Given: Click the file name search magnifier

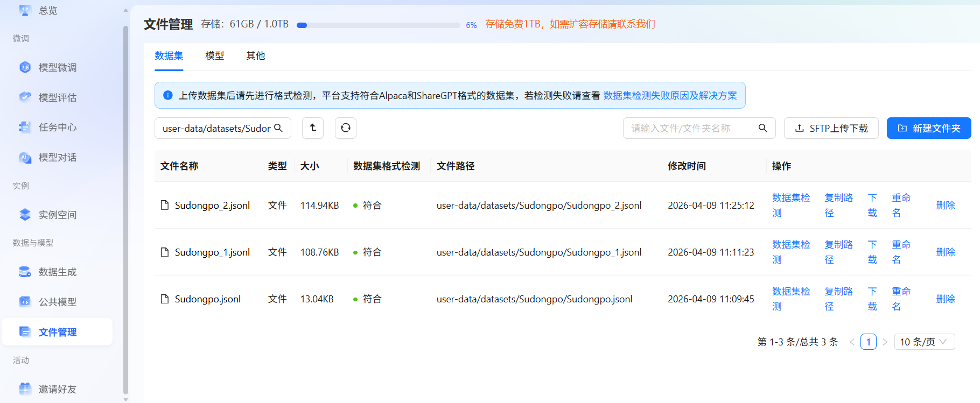Looking at the screenshot, I should pyautogui.click(x=762, y=128).
